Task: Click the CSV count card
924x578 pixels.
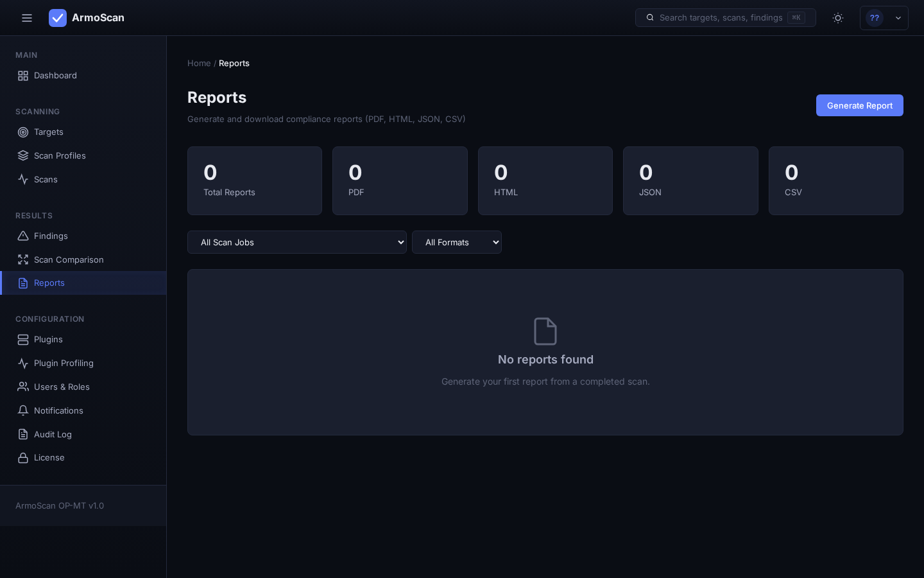Action: [x=836, y=180]
